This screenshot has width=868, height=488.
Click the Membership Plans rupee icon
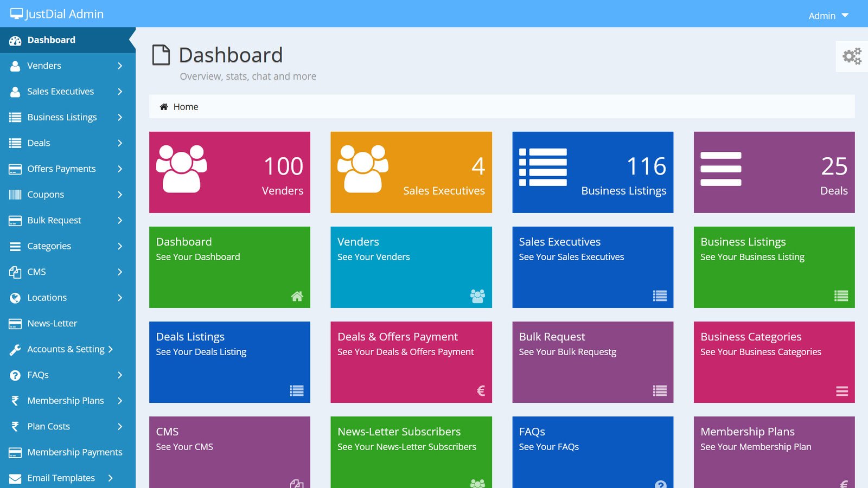(x=15, y=401)
